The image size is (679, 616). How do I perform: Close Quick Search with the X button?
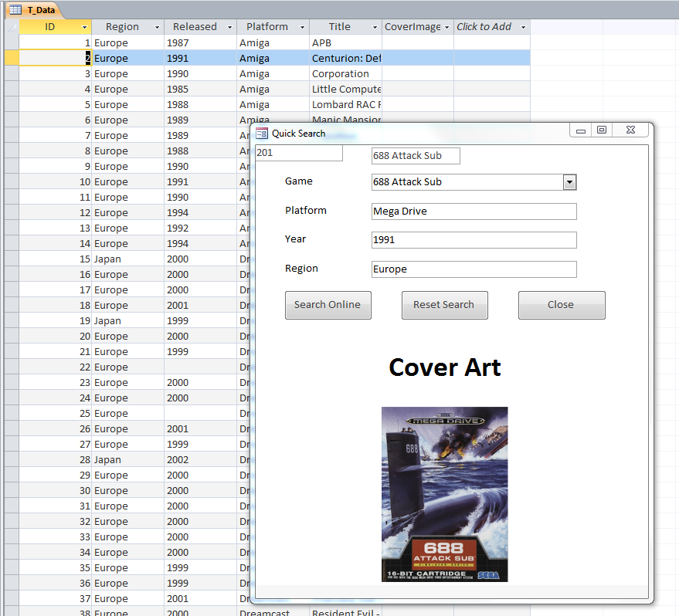[630, 130]
